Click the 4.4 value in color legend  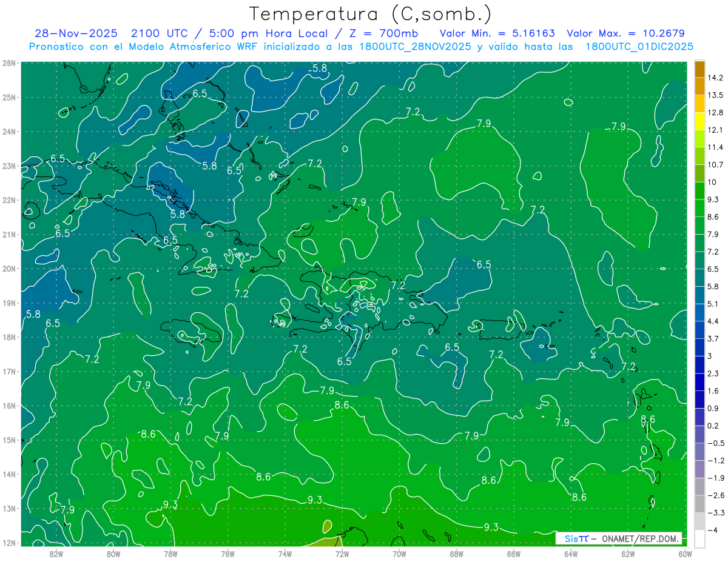[713, 321]
